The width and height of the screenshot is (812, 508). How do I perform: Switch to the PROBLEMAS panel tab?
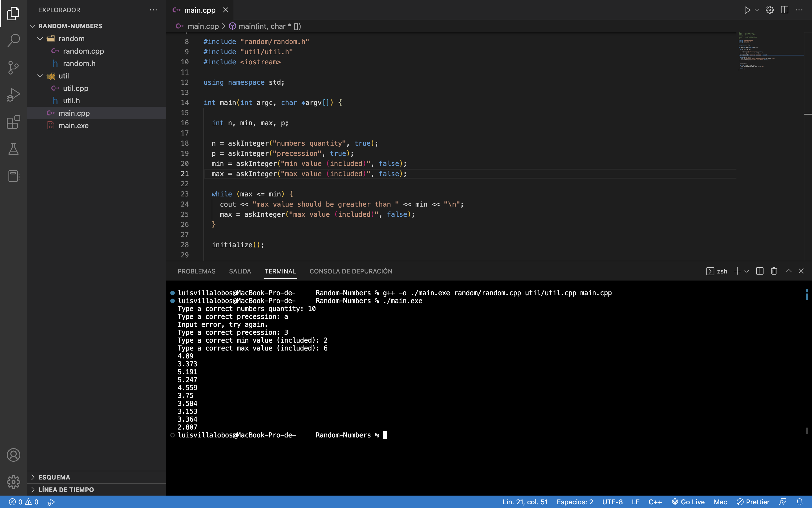tap(197, 271)
